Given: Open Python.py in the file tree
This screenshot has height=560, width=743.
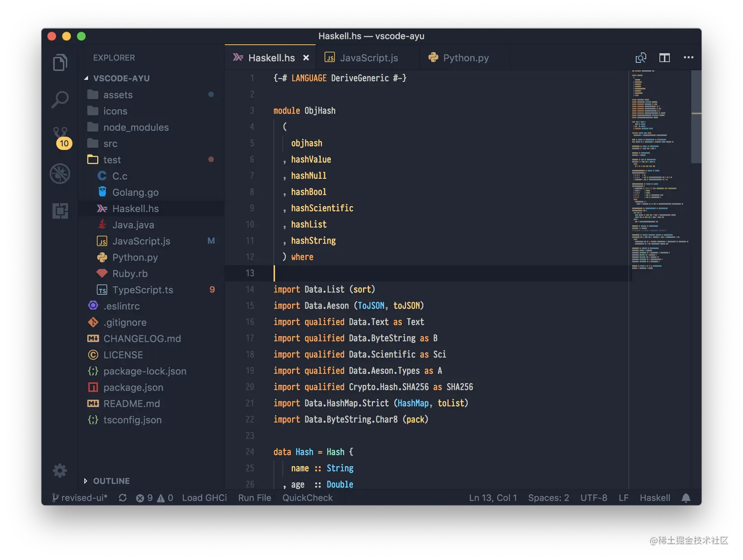Looking at the screenshot, I should click(151, 257).
